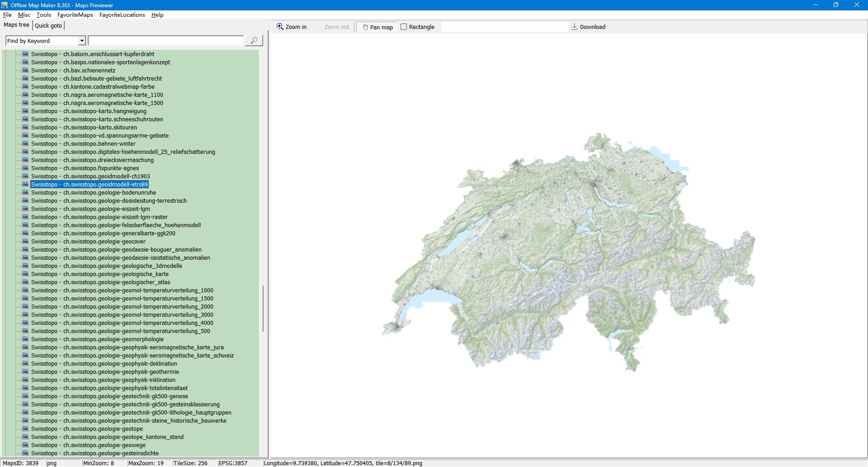Click the Zoom out button
Viewport: 868px width, 467px height.
(x=336, y=27)
